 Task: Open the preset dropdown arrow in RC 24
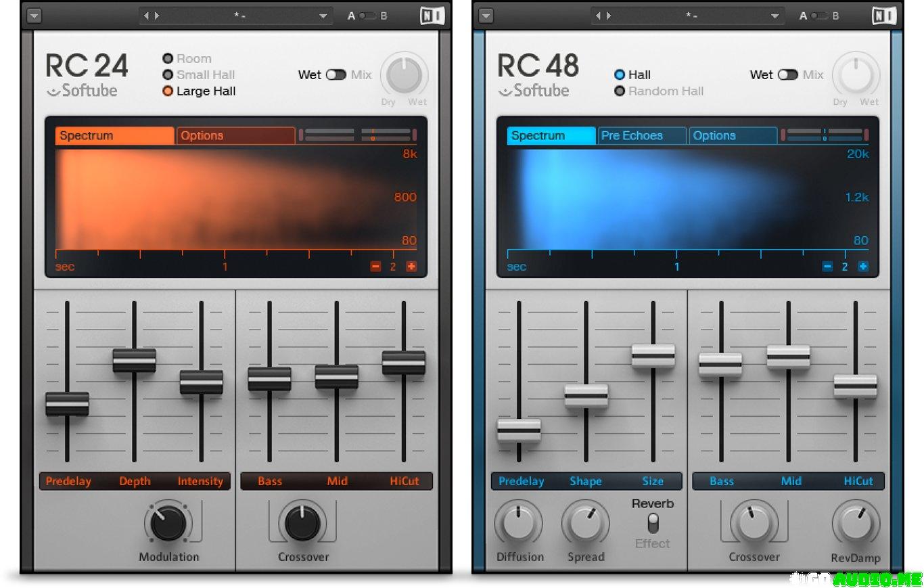323,16
